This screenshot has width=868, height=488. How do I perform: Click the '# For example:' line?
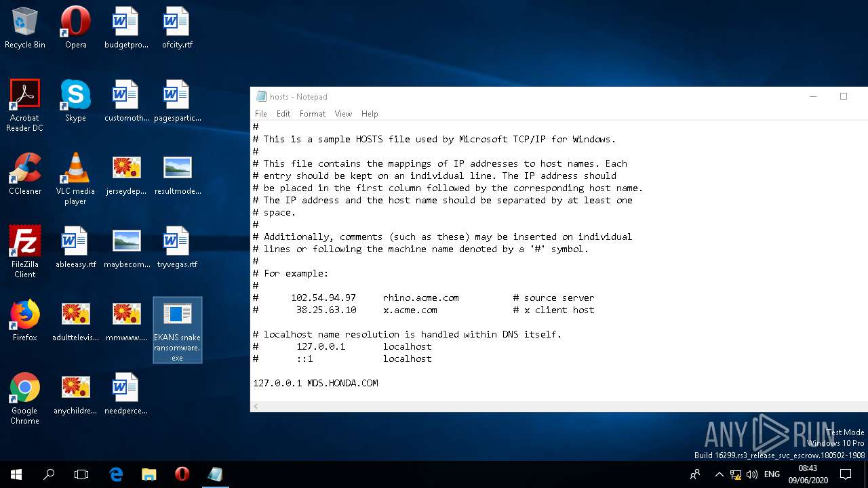[290, 273]
